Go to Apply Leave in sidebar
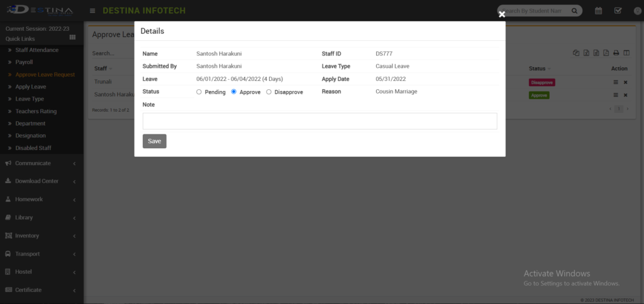Image resolution: width=644 pixels, height=304 pixels. coord(30,87)
